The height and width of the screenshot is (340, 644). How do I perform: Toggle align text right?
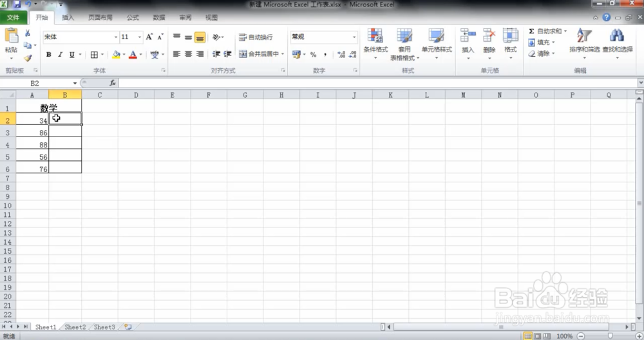pyautogui.click(x=200, y=54)
